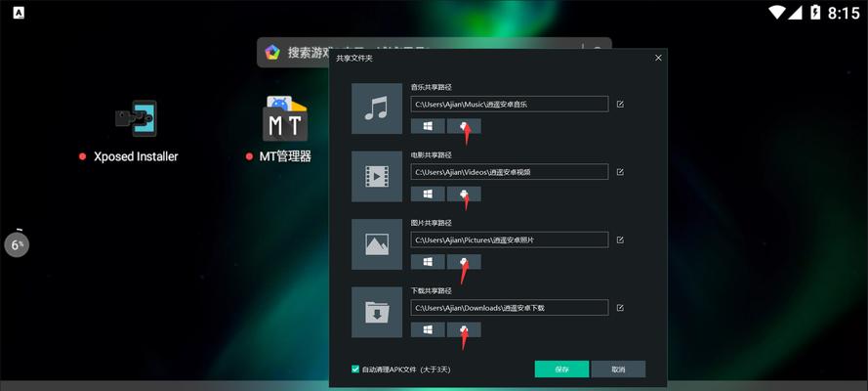Open music folder in Windows
Viewport: 868px width, 391px height.
pos(428,126)
